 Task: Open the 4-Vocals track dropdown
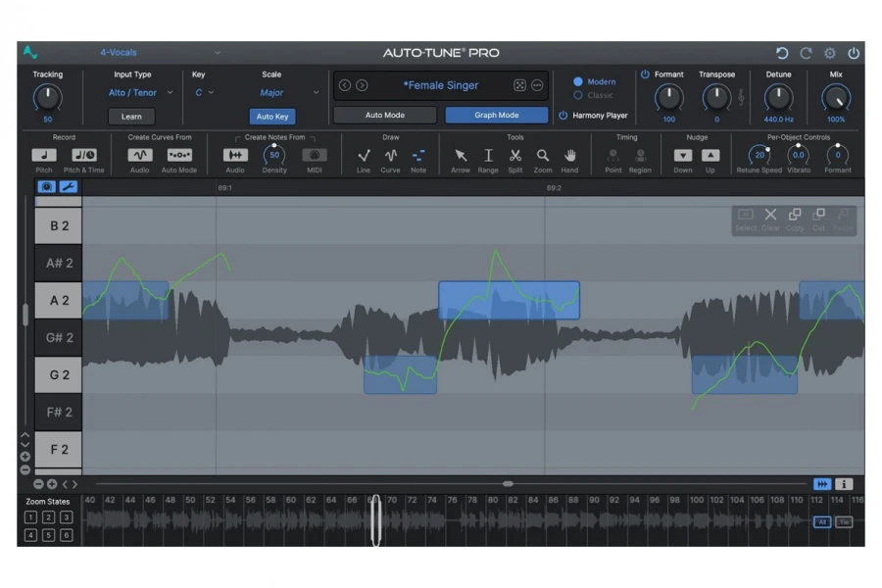160,53
